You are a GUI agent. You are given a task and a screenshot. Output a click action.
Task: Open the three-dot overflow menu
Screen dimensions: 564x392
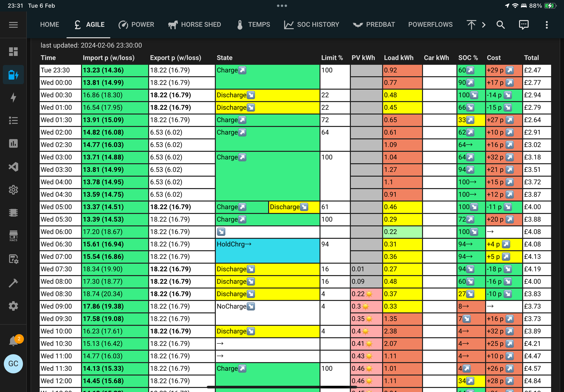pyautogui.click(x=547, y=25)
